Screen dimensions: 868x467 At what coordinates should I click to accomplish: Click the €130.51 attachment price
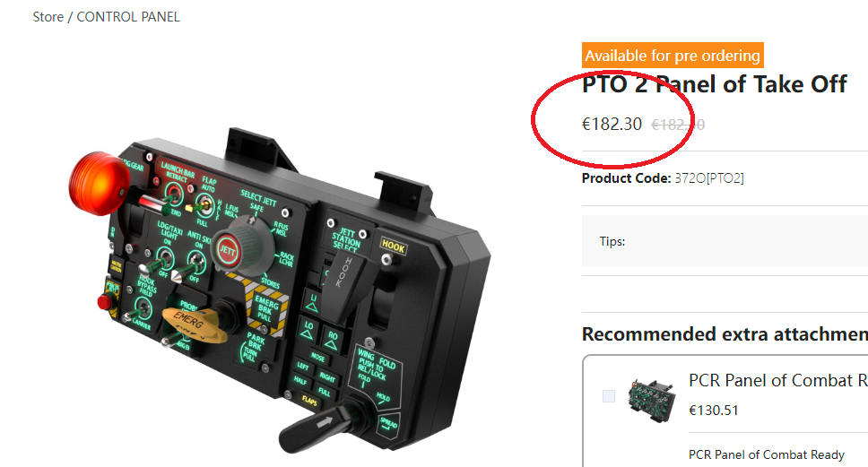pos(714,410)
